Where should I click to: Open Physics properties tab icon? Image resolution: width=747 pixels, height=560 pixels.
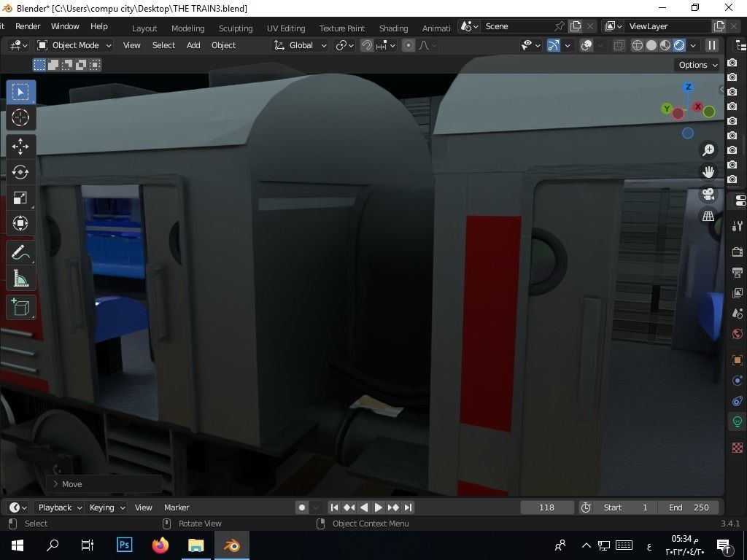738,381
